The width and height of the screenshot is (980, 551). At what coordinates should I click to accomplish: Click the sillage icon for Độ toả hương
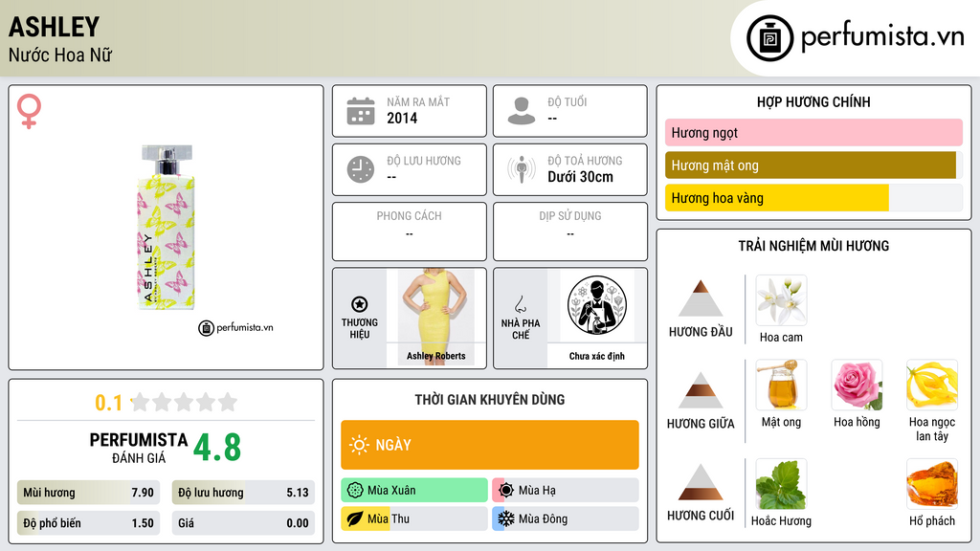click(522, 169)
